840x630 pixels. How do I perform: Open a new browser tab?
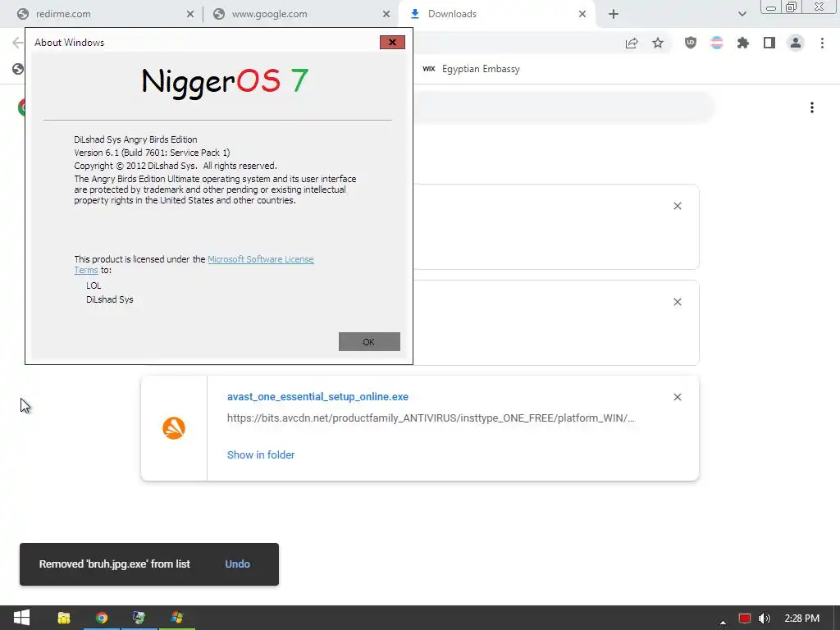pos(614,14)
